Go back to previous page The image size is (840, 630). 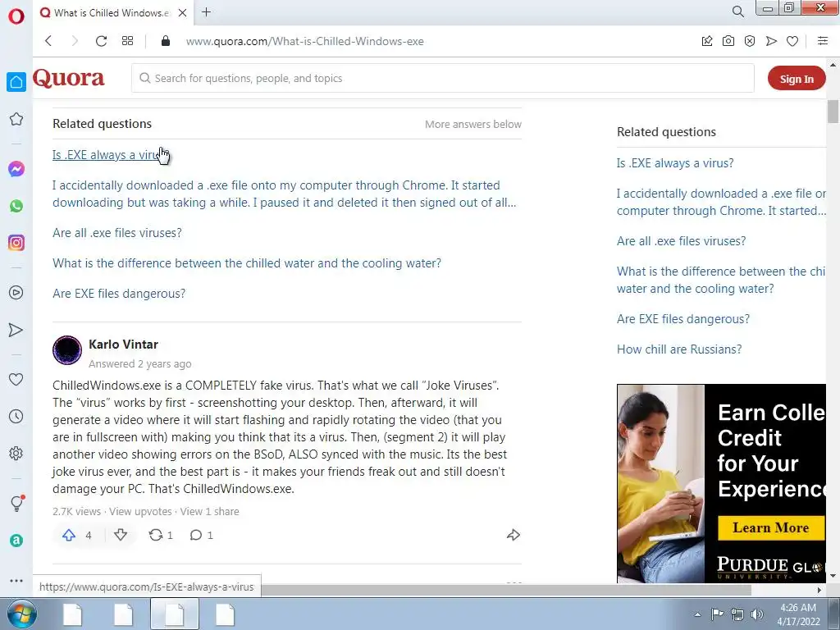[x=48, y=41]
